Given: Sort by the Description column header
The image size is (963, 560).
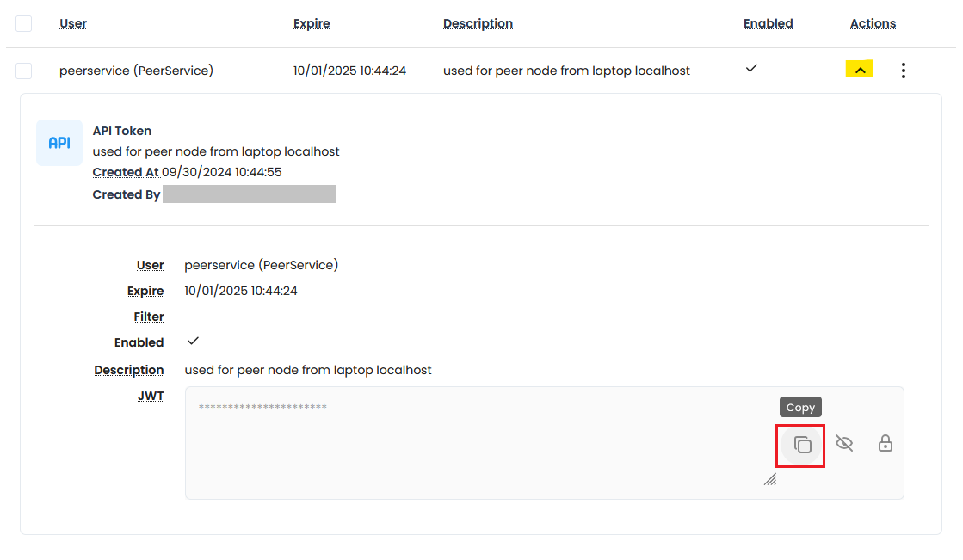Looking at the screenshot, I should coord(478,23).
